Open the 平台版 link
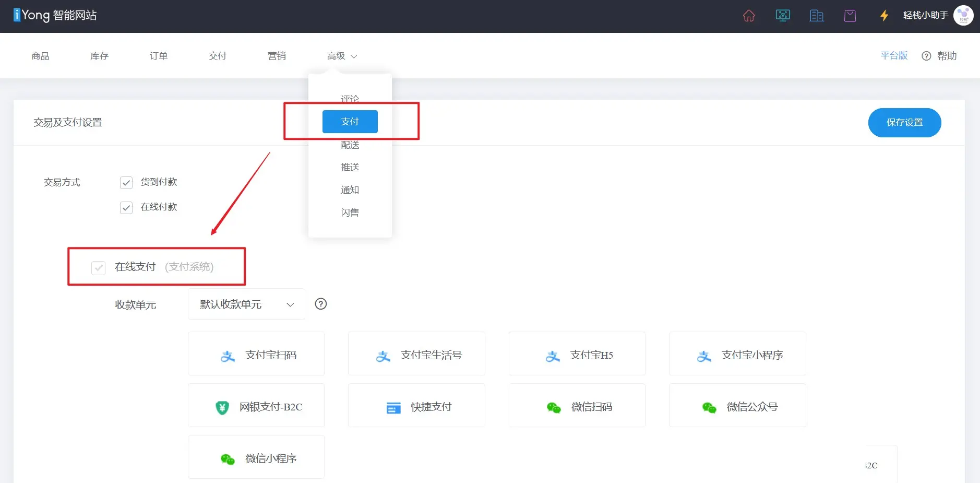This screenshot has height=483, width=980. (893, 56)
